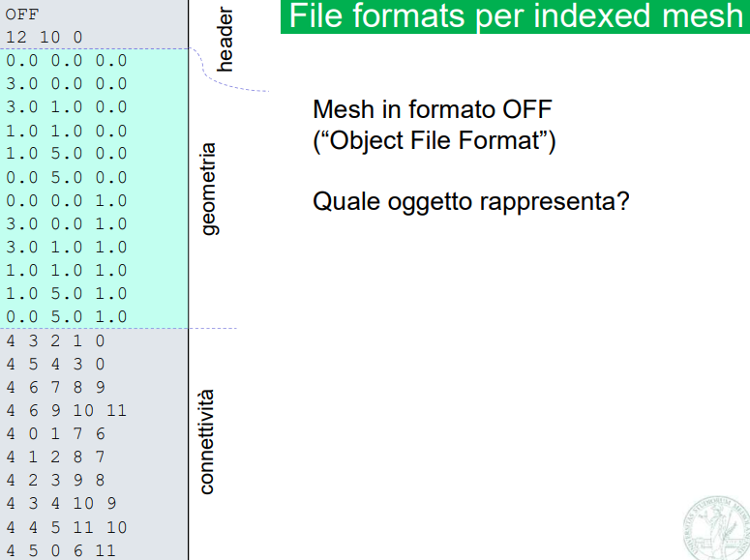The height and width of the screenshot is (560, 750).
Task: Click the 'Object File Format' text line
Action: pyautogui.click(x=435, y=140)
